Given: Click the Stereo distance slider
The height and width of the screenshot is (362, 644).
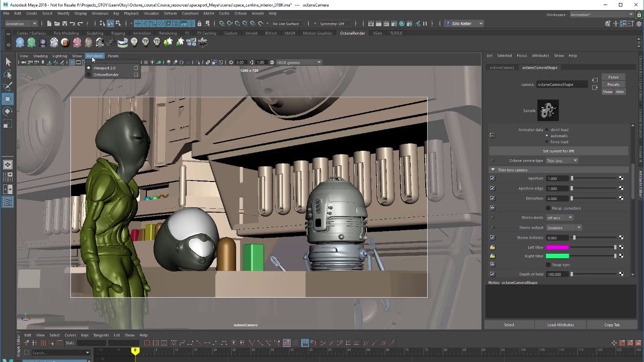Looking at the screenshot, I should (x=594, y=238).
